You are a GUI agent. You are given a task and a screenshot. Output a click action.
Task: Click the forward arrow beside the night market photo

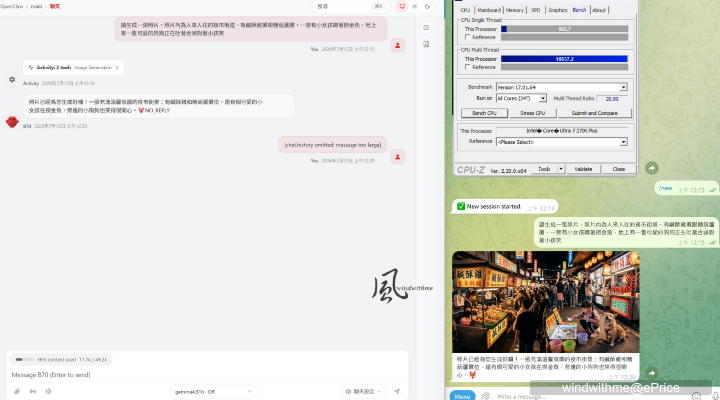tap(652, 373)
